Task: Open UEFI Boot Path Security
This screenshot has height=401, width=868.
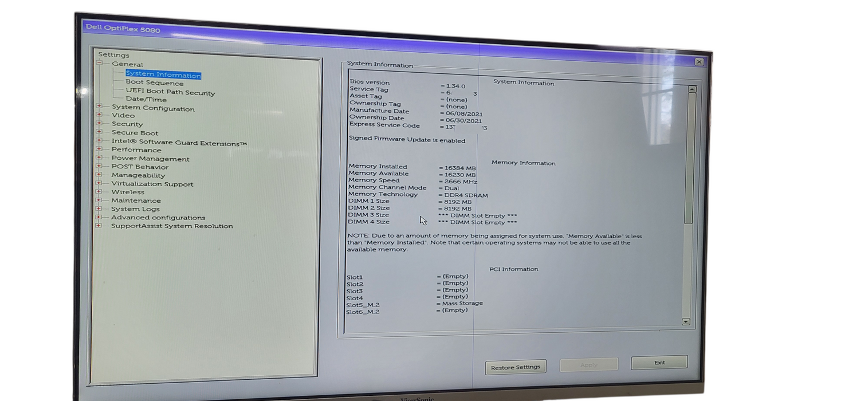Action: click(170, 92)
